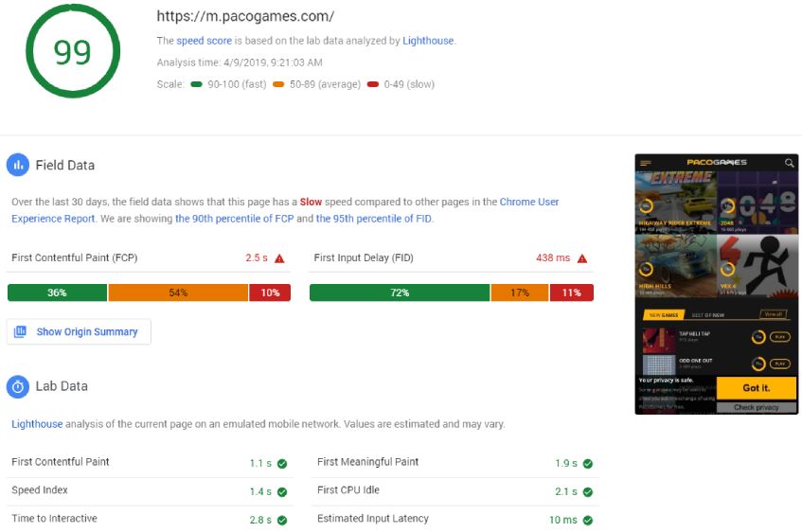This screenshot has width=802, height=532.
Task: Click the green fast scale legend dot
Action: tap(196, 84)
